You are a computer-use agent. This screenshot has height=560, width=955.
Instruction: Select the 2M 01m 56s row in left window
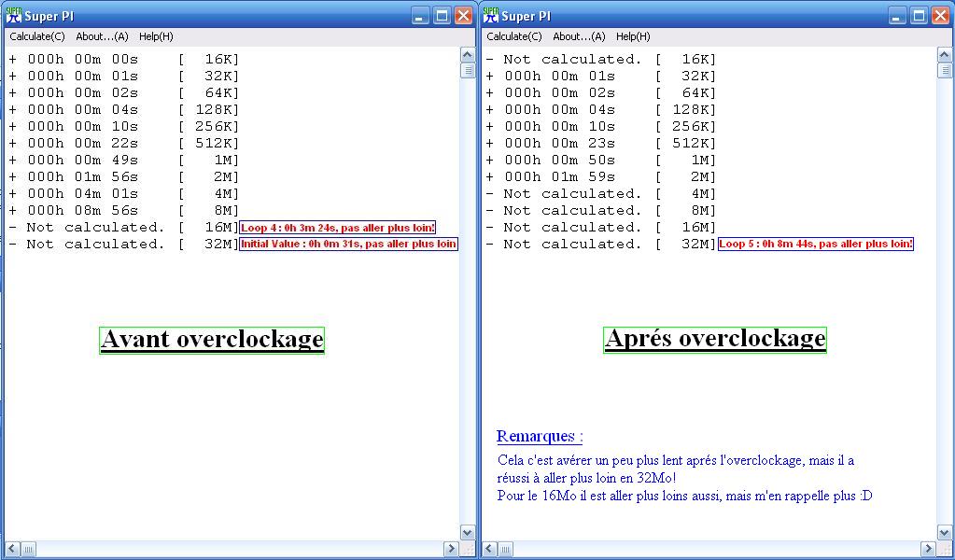[x=123, y=176]
